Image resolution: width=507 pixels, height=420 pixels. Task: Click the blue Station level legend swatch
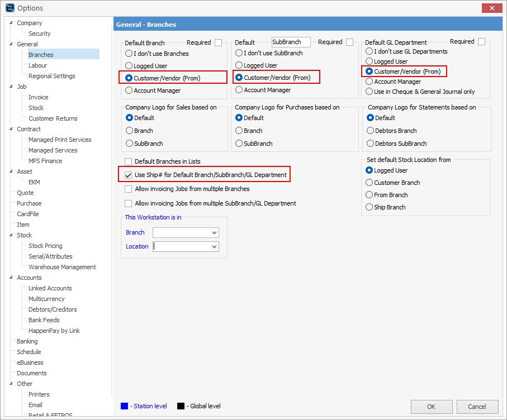125,406
